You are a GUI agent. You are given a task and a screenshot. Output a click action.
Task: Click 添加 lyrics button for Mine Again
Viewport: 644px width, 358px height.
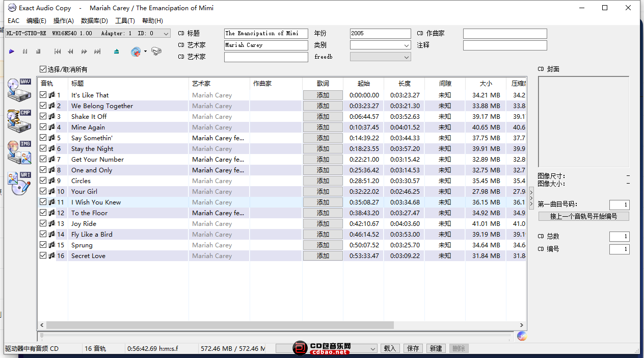point(323,127)
